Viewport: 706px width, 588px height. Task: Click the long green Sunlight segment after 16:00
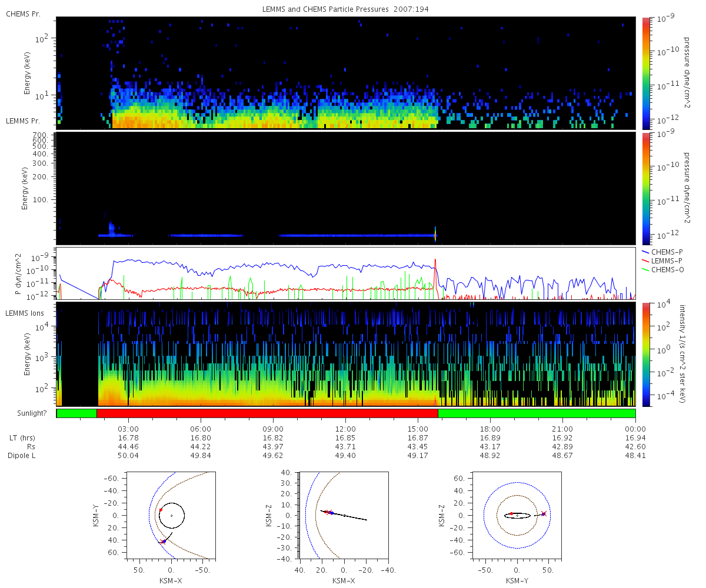tap(537, 413)
